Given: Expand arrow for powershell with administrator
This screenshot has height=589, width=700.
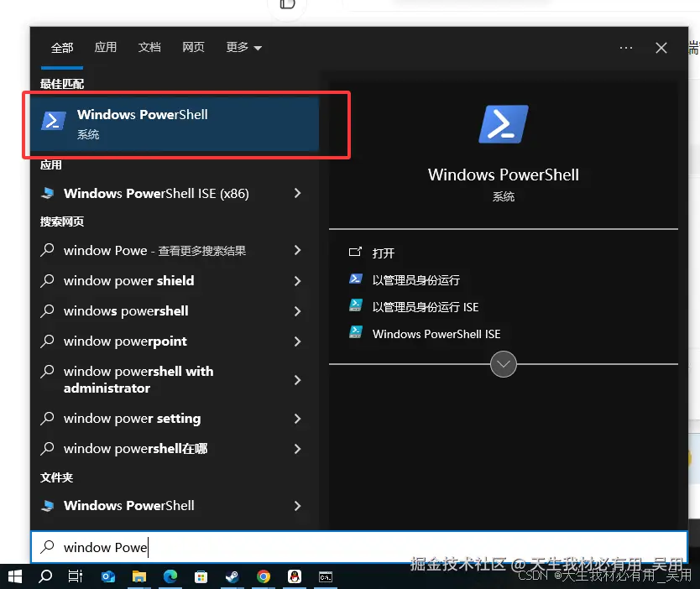Looking at the screenshot, I should (x=297, y=380).
